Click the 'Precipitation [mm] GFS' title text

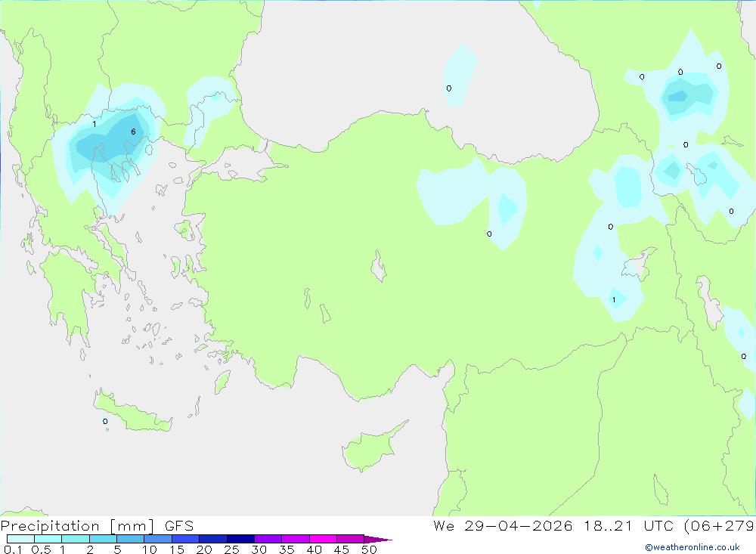coord(97,526)
